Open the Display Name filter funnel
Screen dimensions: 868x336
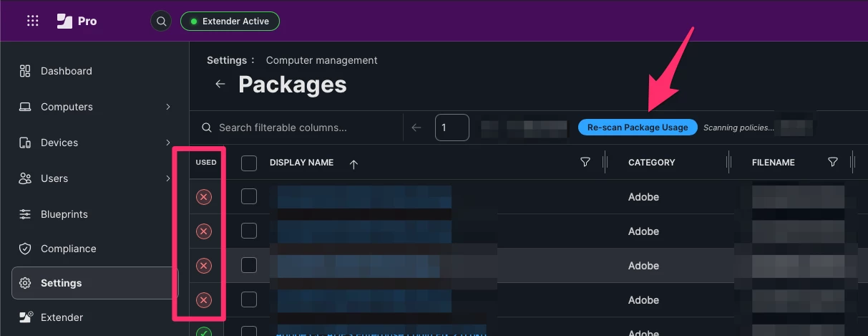click(x=585, y=163)
